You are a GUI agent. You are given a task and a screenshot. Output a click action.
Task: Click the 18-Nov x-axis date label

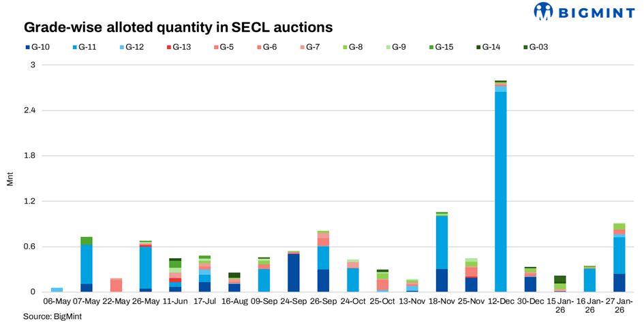[x=442, y=300]
